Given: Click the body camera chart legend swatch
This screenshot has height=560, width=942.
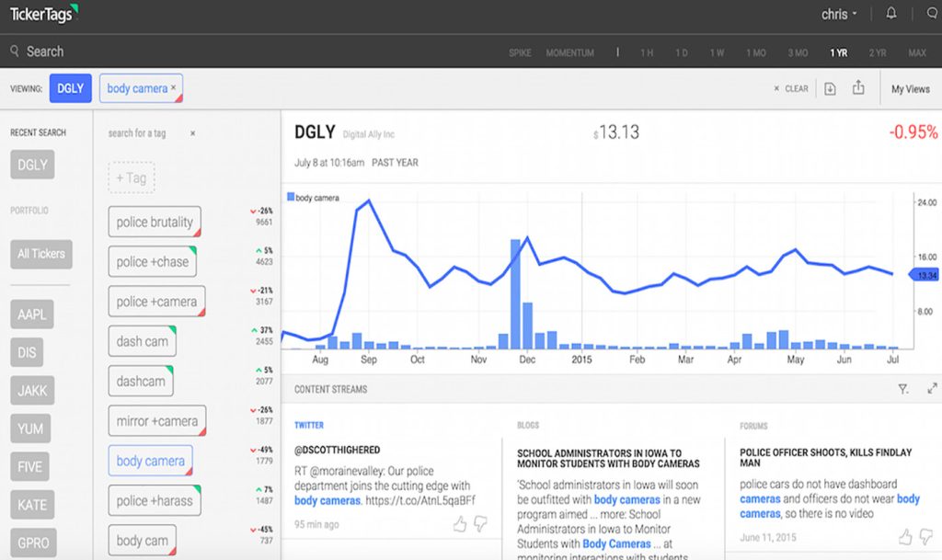Looking at the screenshot, I should [x=291, y=197].
